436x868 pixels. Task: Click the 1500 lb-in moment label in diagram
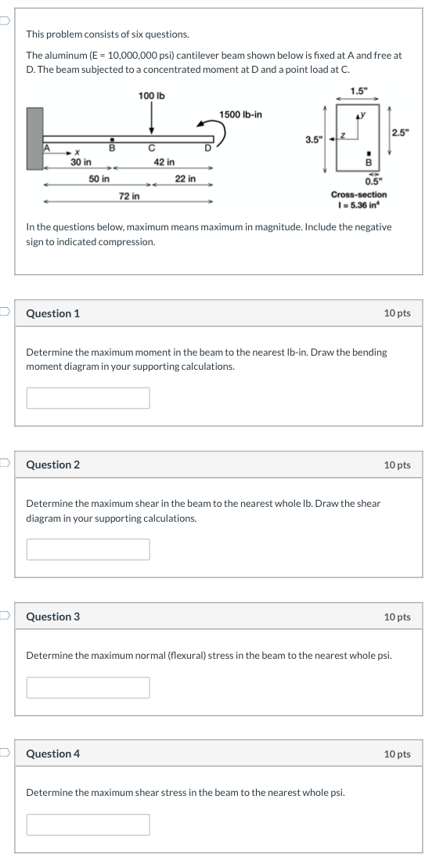coord(240,114)
